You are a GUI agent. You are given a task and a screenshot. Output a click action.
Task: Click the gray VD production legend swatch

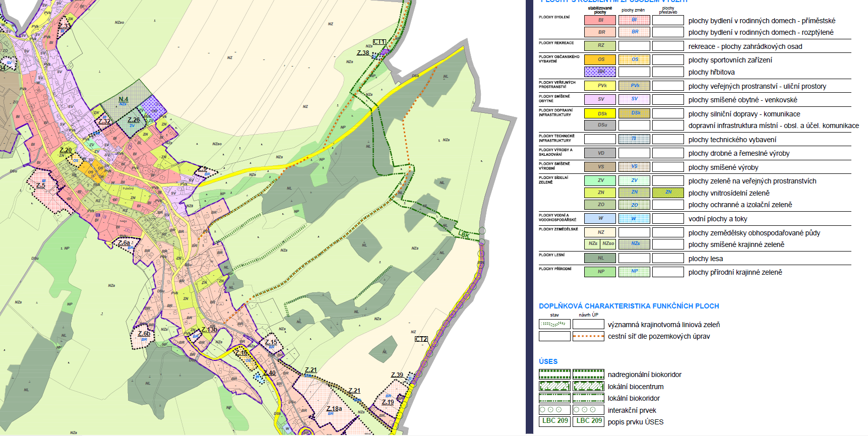point(600,153)
